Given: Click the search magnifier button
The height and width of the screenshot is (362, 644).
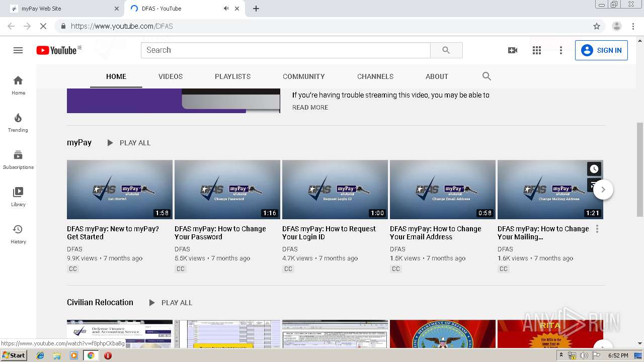Looking at the screenshot, I should click(x=446, y=50).
